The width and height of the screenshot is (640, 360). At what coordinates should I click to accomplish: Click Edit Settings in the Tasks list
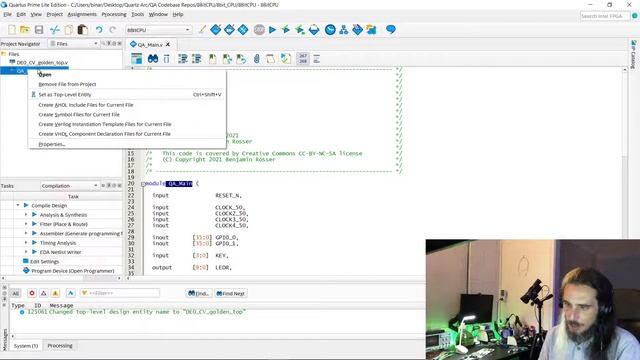[x=44, y=261]
